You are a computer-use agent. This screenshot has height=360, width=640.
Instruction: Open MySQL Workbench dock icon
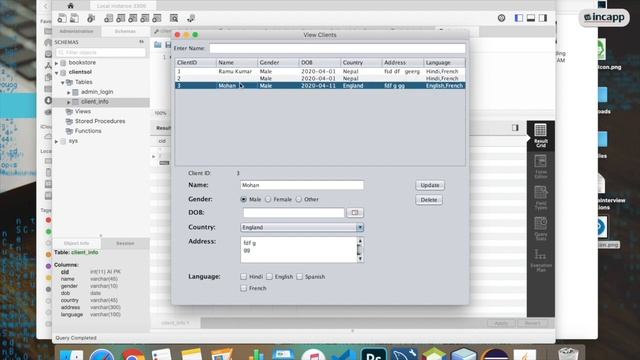(x=404, y=354)
